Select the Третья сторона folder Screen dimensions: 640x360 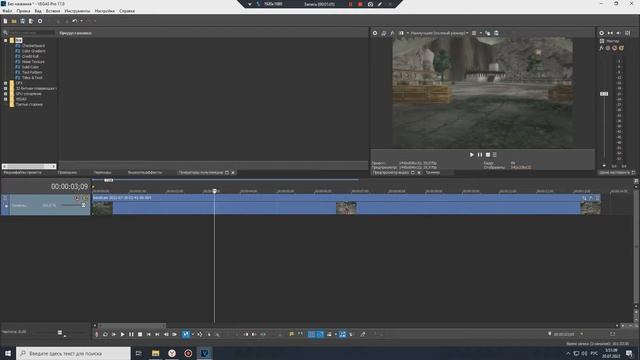point(29,104)
